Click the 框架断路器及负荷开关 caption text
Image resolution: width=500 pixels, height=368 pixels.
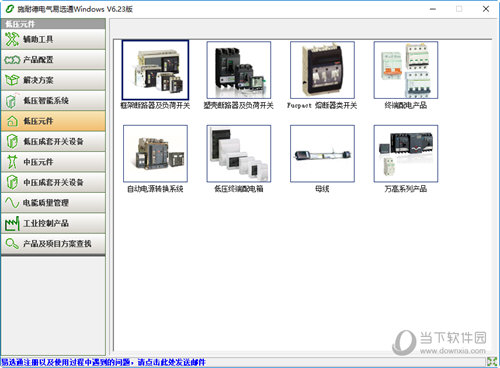tap(155, 106)
